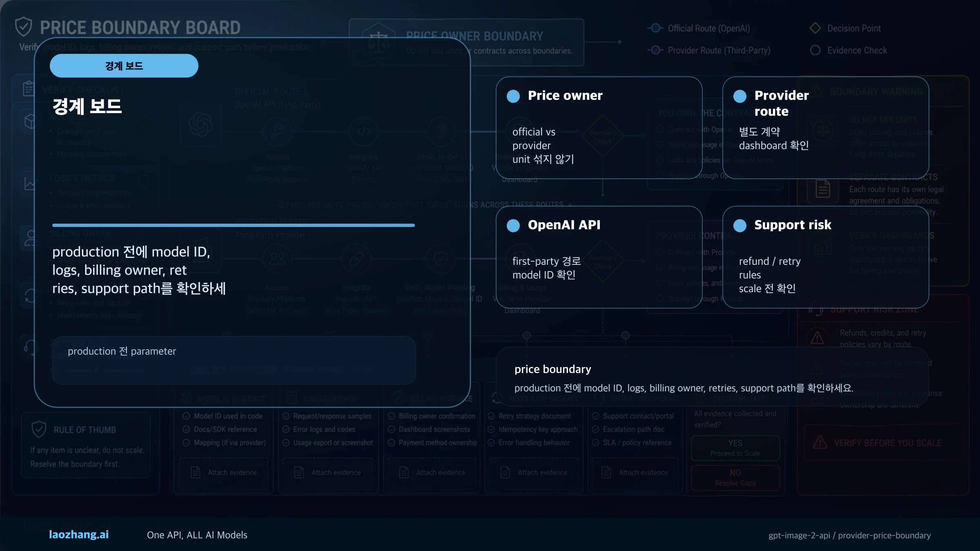The image size is (980, 551).
Task: Click the production 전 parameter field
Action: (x=234, y=360)
